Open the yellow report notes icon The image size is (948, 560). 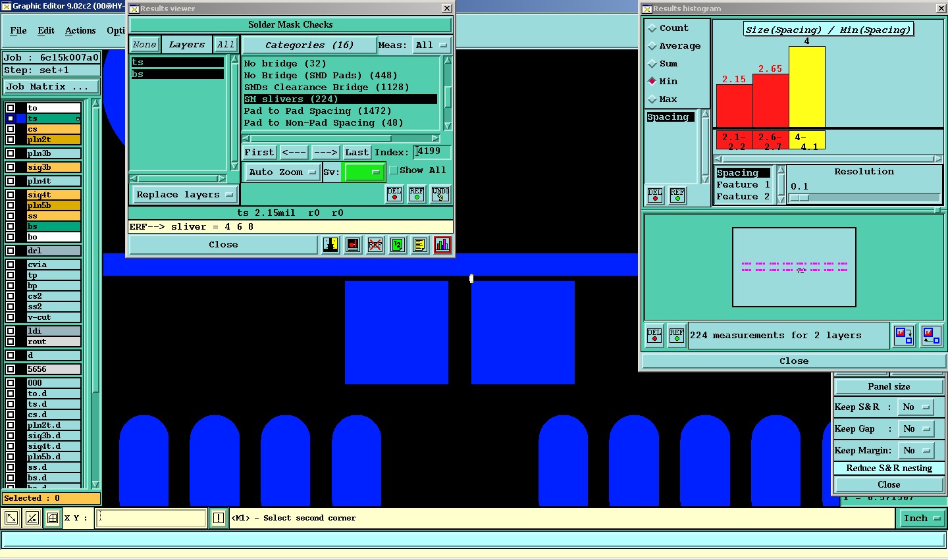coord(420,245)
